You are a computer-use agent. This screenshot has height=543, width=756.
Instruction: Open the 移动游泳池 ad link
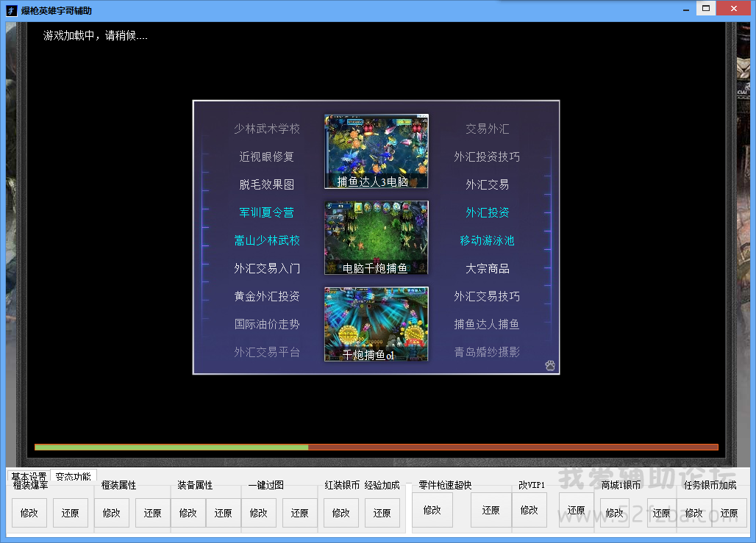tap(487, 240)
